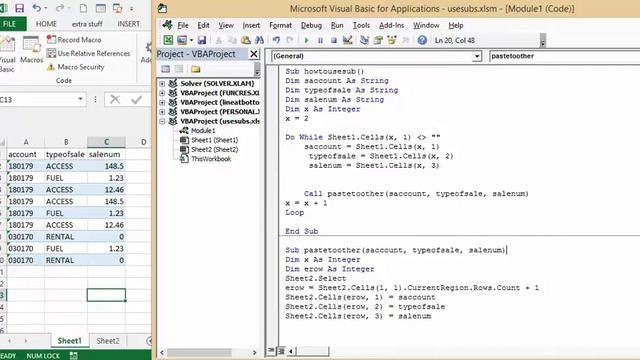Expand Solver (SOLVER.XLAM) project node
The width and height of the screenshot is (640, 360).
click(162, 83)
